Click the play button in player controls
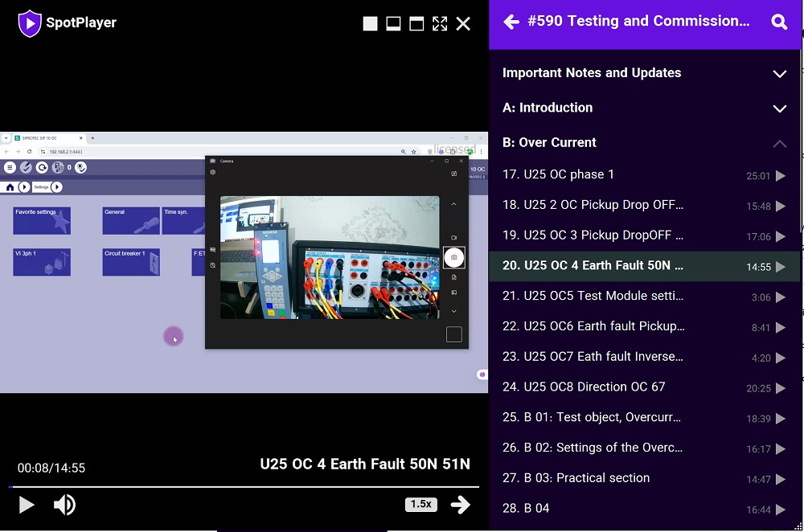Viewport: 804px width, 532px height. click(x=27, y=505)
